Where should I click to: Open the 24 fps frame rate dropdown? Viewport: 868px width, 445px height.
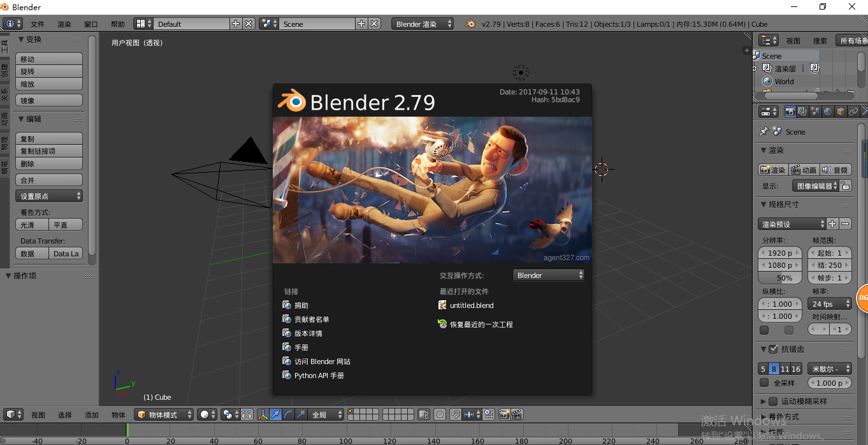click(830, 303)
